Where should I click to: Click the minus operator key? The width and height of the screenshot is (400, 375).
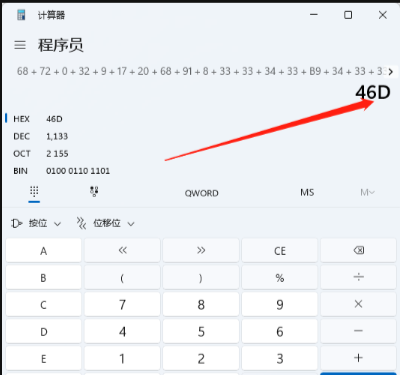[x=358, y=331]
